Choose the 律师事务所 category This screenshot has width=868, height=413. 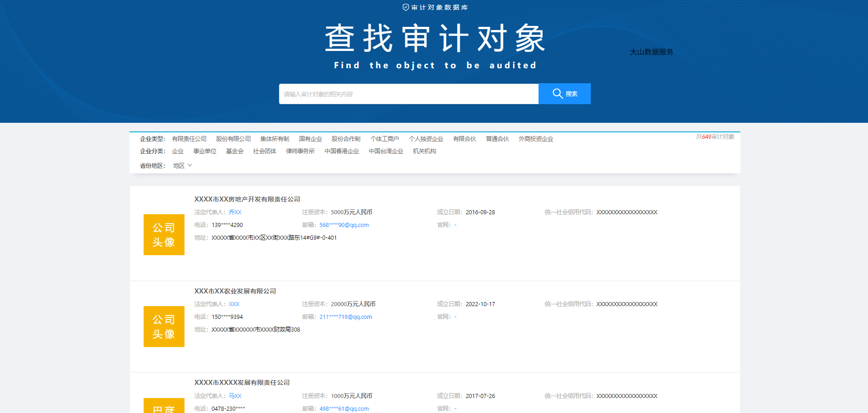[x=300, y=151]
